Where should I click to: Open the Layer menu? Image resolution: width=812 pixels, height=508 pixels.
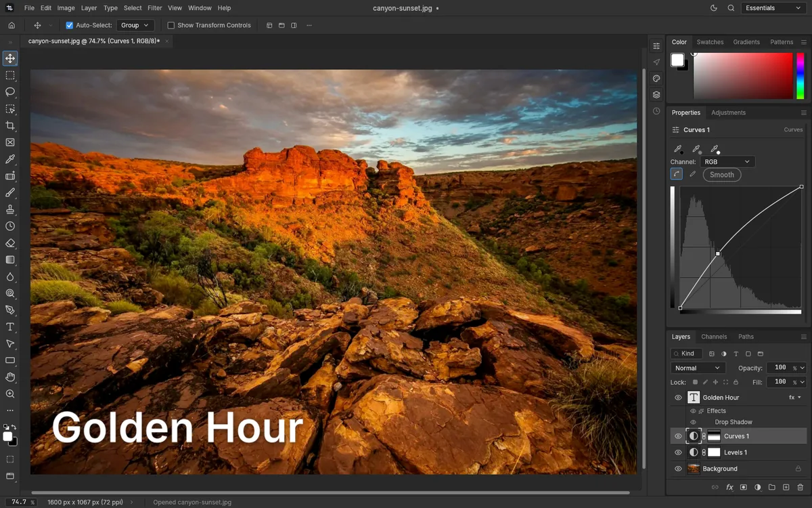pyautogui.click(x=89, y=8)
